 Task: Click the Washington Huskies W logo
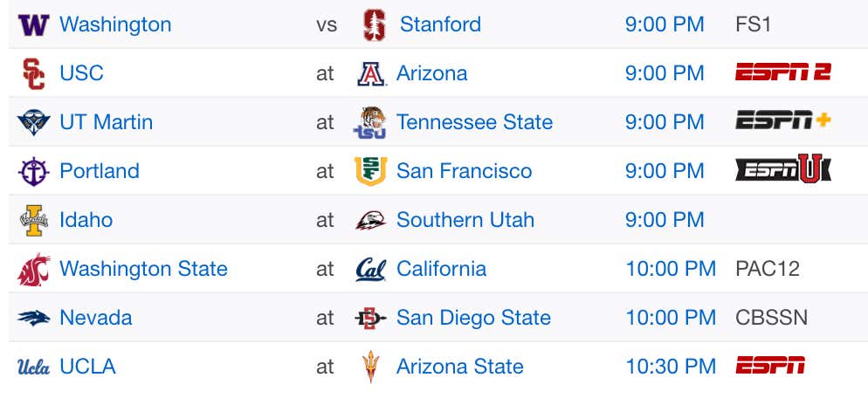coord(34,25)
